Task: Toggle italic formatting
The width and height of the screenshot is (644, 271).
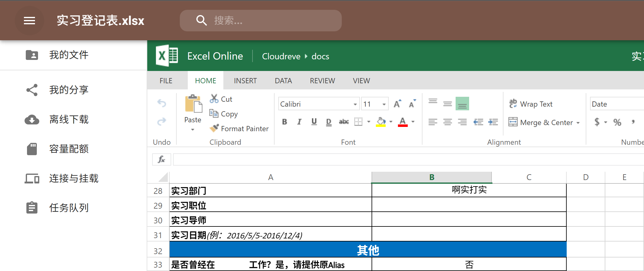Action: [x=299, y=122]
